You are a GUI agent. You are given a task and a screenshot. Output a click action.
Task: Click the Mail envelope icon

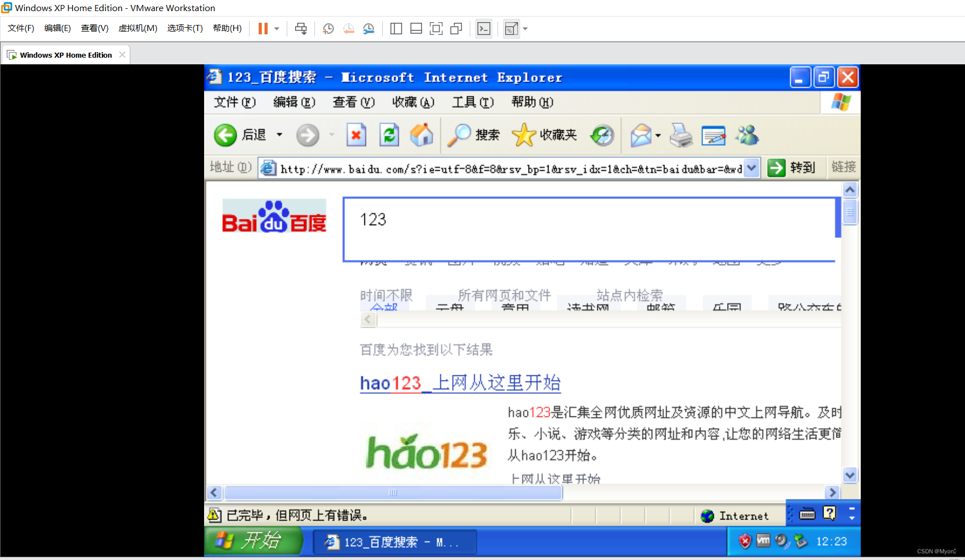coord(641,135)
